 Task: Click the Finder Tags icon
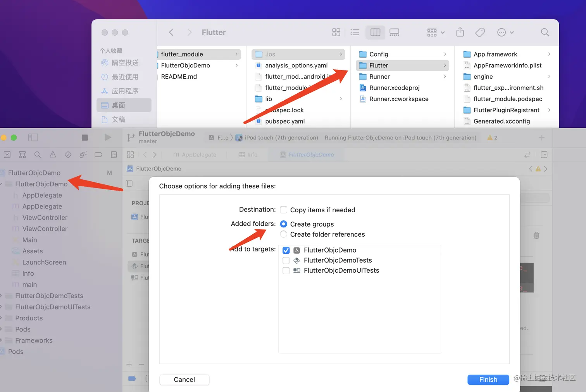pos(480,32)
